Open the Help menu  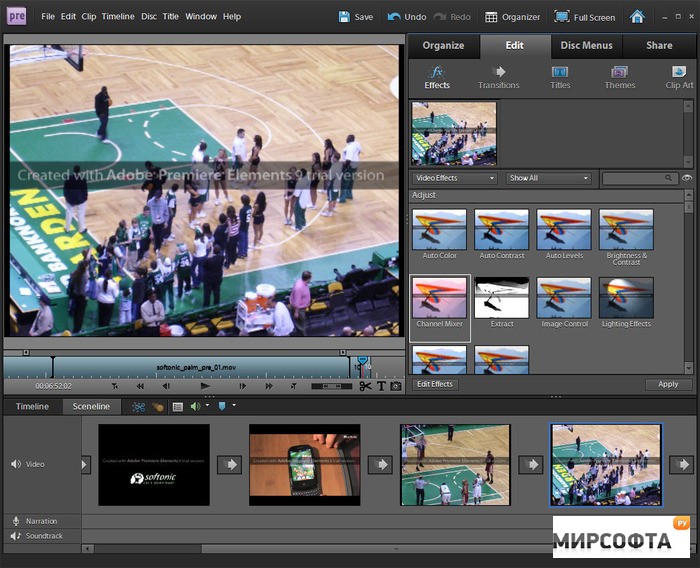[x=232, y=17]
